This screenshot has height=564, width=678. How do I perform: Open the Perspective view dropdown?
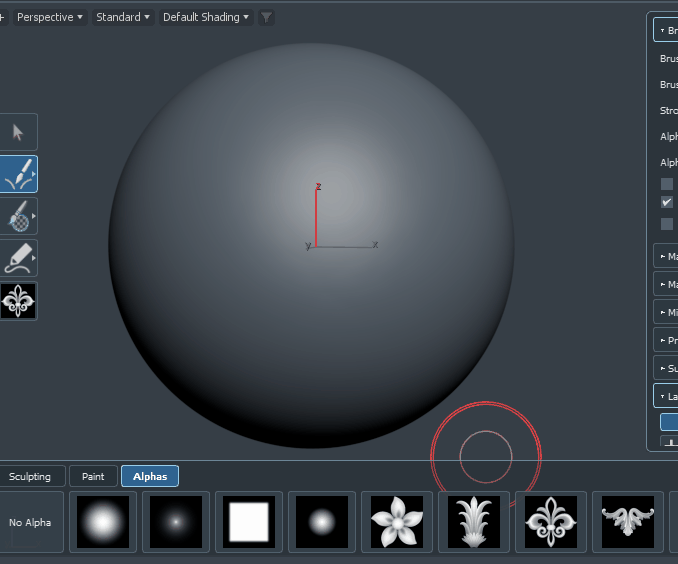[50, 17]
